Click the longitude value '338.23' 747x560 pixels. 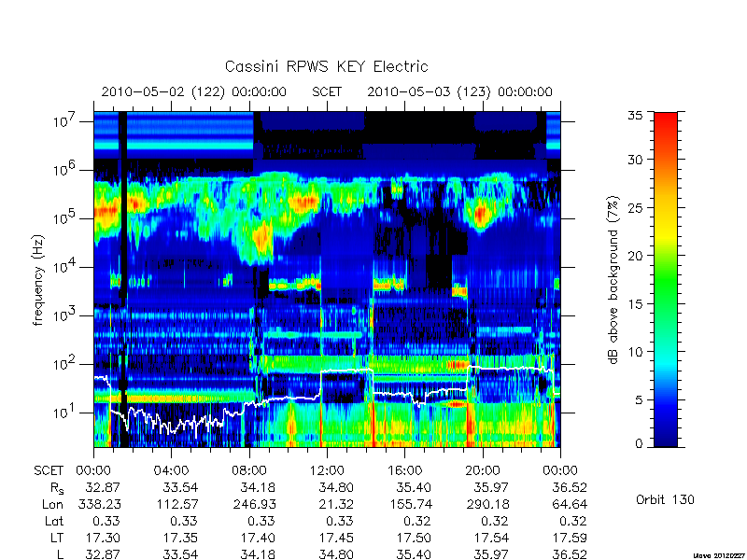coord(99,504)
